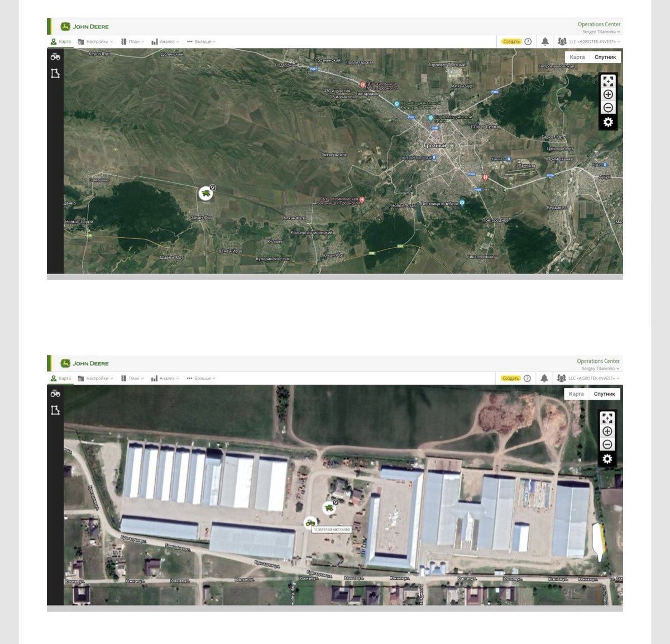Open Sergey Titarenko user menu above the Grozny map
670x644 pixels.
tap(601, 32)
